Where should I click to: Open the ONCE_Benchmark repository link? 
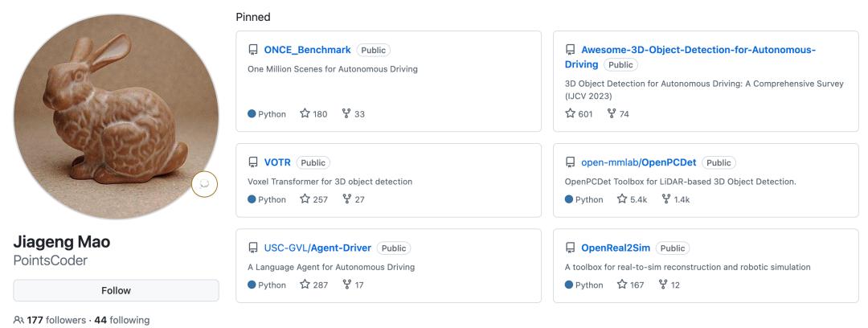(307, 50)
